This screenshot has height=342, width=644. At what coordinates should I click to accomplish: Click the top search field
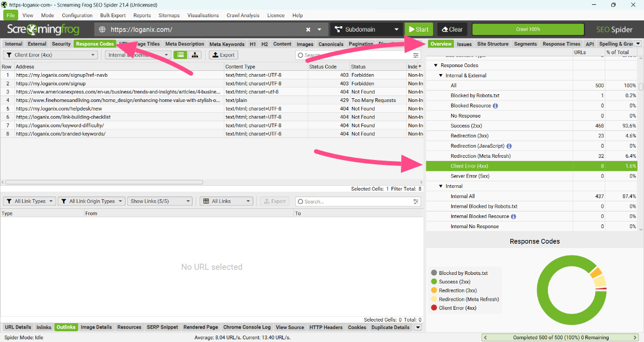(x=354, y=55)
